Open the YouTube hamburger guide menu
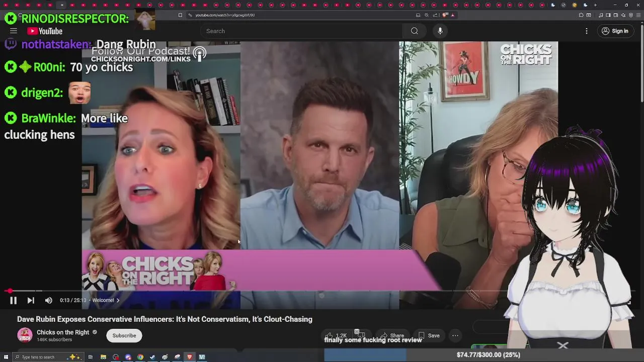This screenshot has width=644, height=362. pos(14,31)
